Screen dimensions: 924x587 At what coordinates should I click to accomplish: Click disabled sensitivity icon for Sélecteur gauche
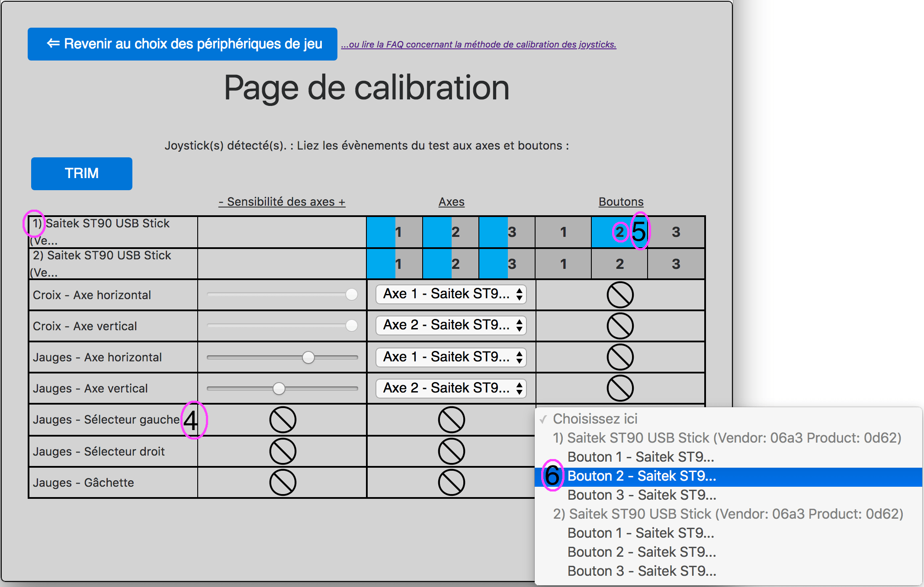click(283, 420)
